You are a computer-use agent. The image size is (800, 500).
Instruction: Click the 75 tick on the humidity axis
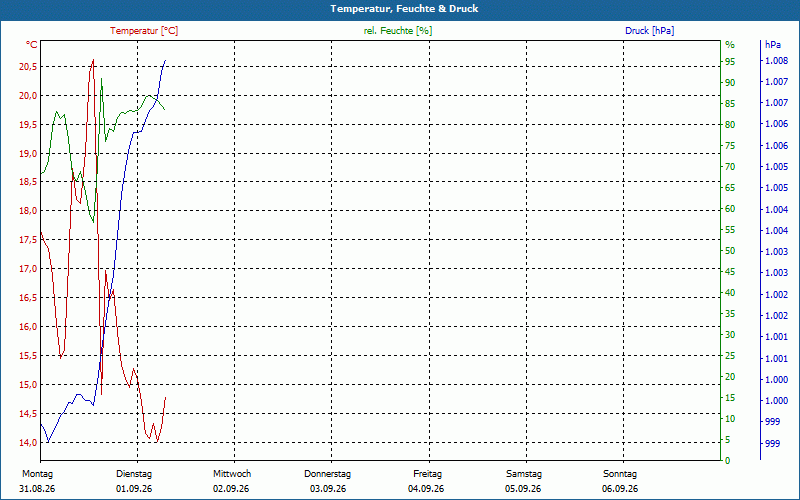[730, 146]
